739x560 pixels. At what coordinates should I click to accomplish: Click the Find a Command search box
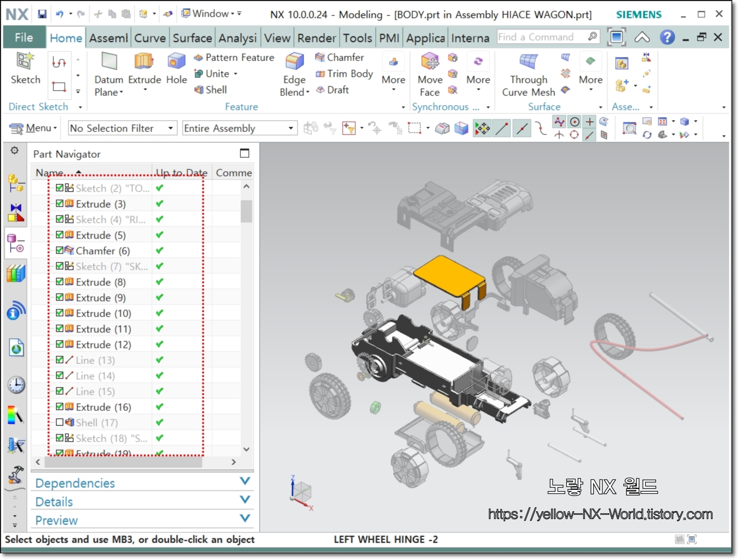tap(548, 37)
